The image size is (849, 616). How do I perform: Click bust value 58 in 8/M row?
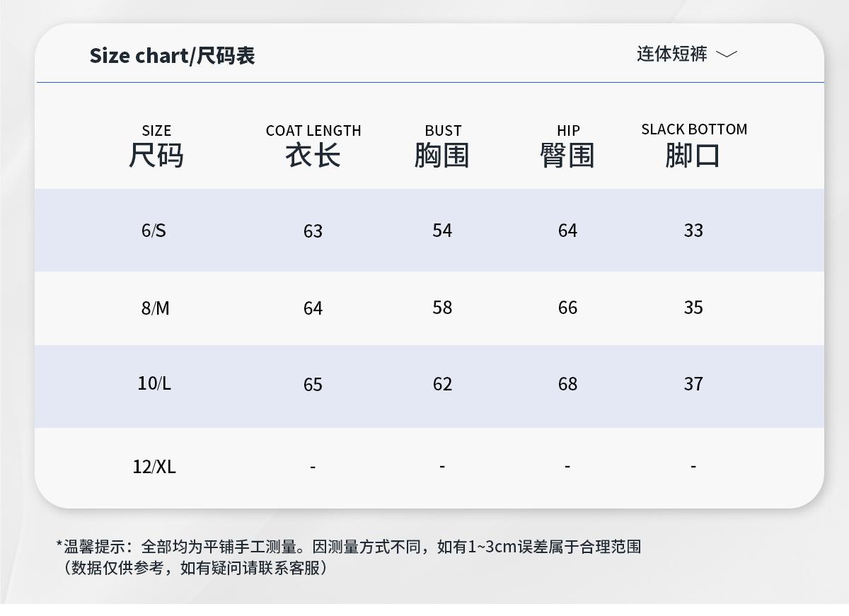(442, 308)
